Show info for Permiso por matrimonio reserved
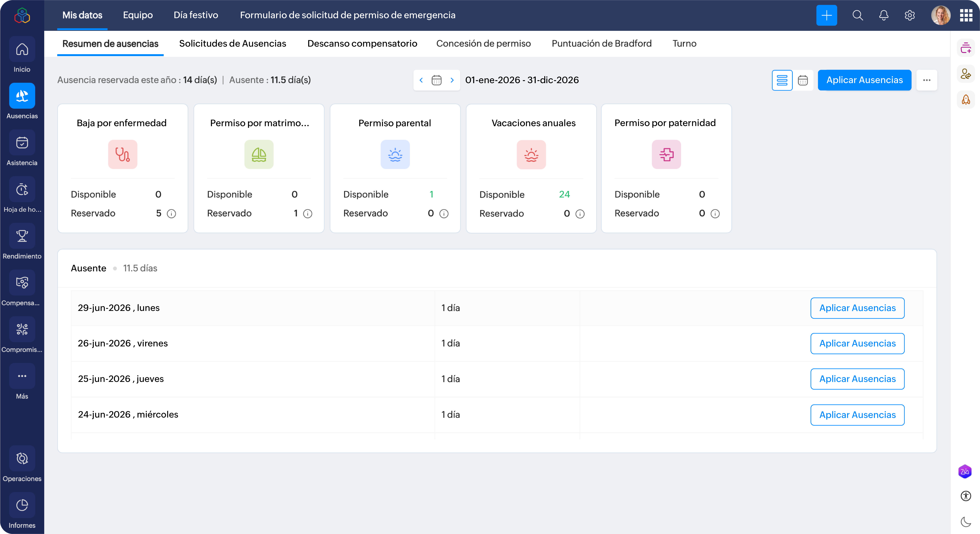Viewport: 980px width, 534px height. pyautogui.click(x=308, y=214)
